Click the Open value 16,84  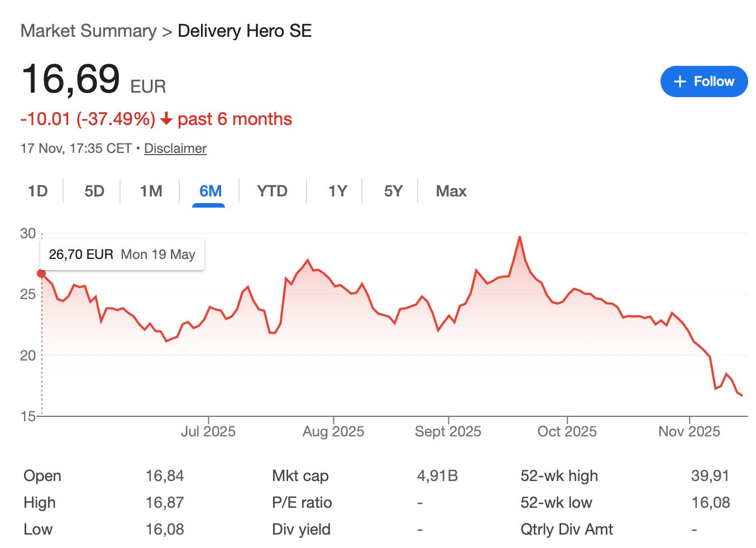click(x=165, y=476)
